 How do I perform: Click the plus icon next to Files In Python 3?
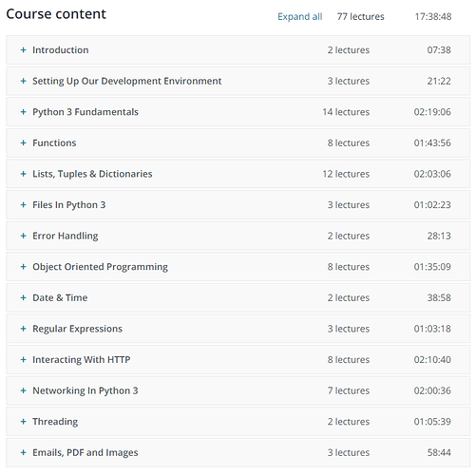(23, 205)
